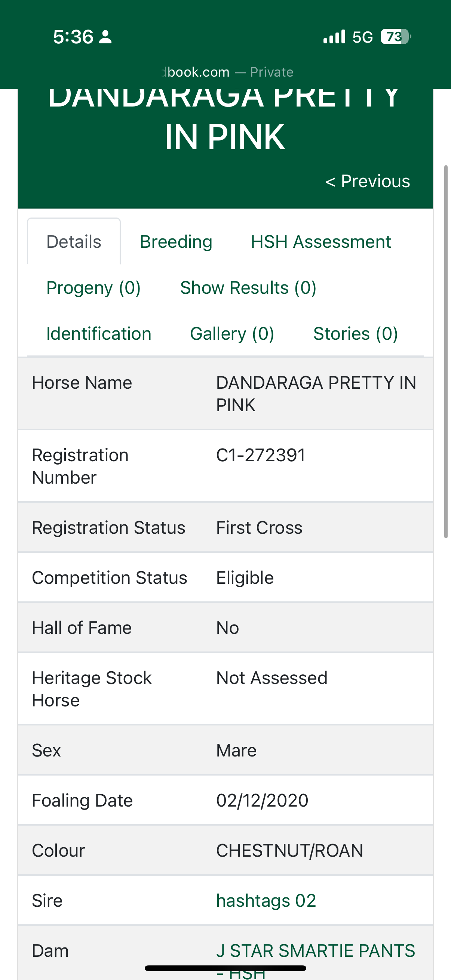The image size is (451, 980).
Task: Tap the private browsing person icon
Action: pos(105,37)
